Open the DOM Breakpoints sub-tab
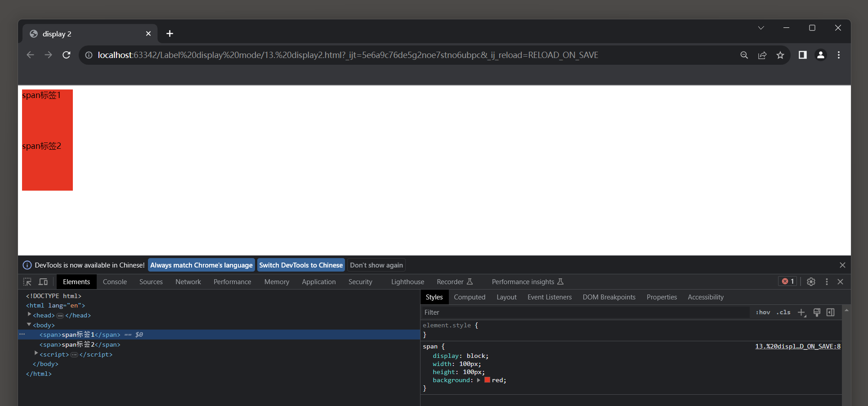The height and width of the screenshot is (406, 868). (x=609, y=297)
